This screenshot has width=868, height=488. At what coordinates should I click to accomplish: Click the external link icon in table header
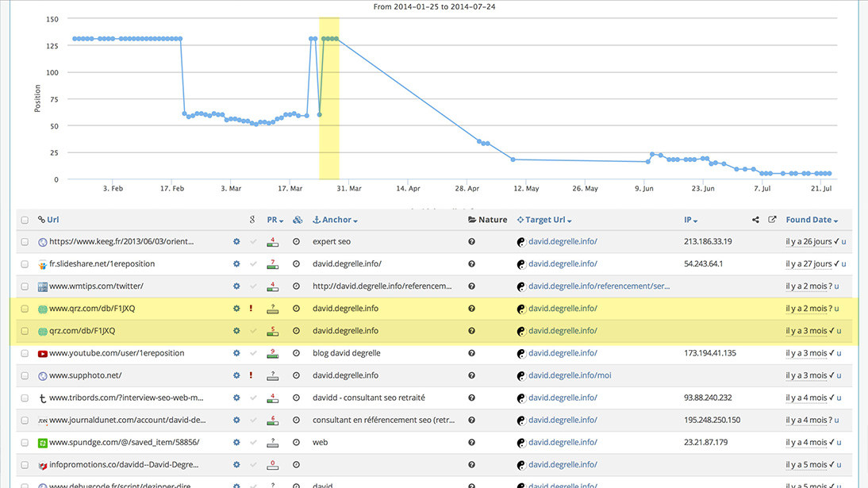[772, 220]
